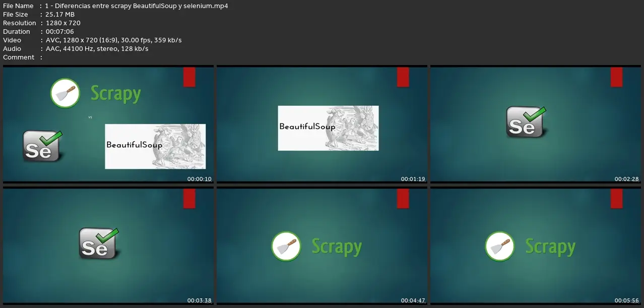Screen dimensions: 644x308
Task: Click the BeautifulSoup image in the 00:01:19 frame
Action: point(328,128)
